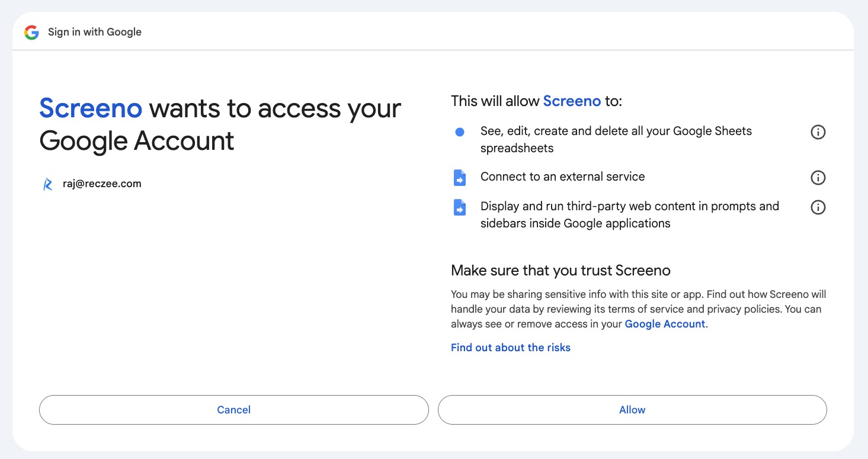The image size is (868, 459).
Task: Click 'Connect to an external service' text
Action: (563, 176)
